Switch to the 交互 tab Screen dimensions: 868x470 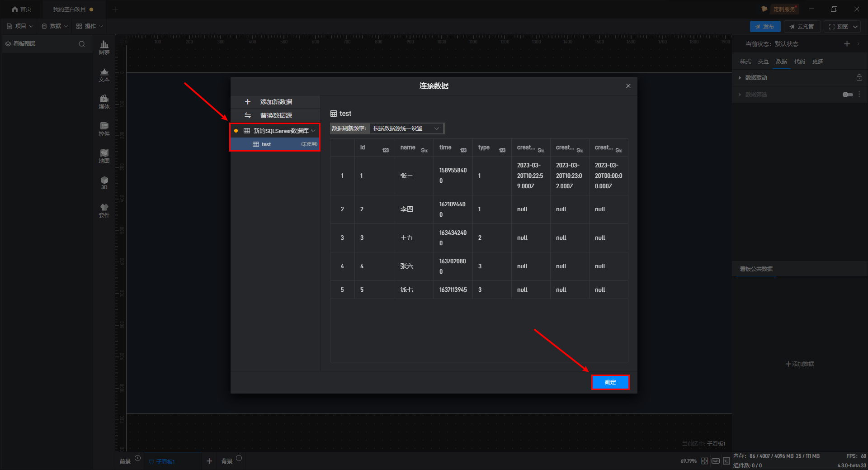pos(763,62)
